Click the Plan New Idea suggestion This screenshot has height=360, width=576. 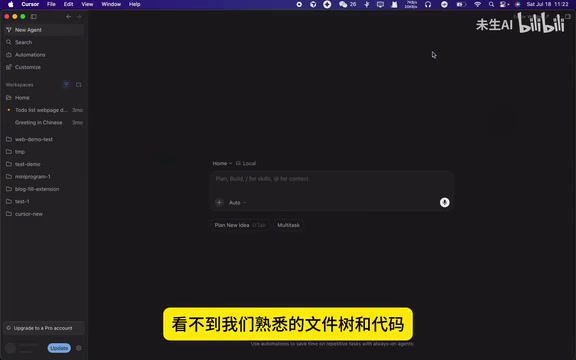click(240, 225)
